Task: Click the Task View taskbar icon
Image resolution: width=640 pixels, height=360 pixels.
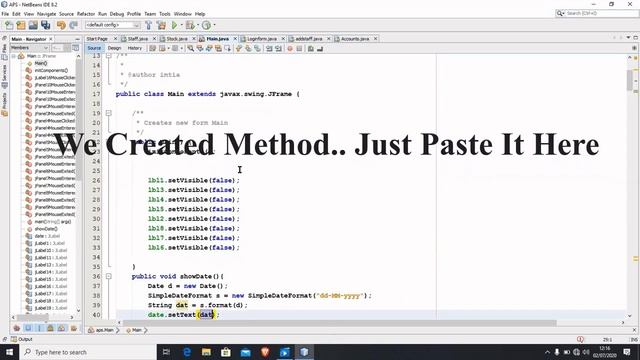Action: [166, 352]
